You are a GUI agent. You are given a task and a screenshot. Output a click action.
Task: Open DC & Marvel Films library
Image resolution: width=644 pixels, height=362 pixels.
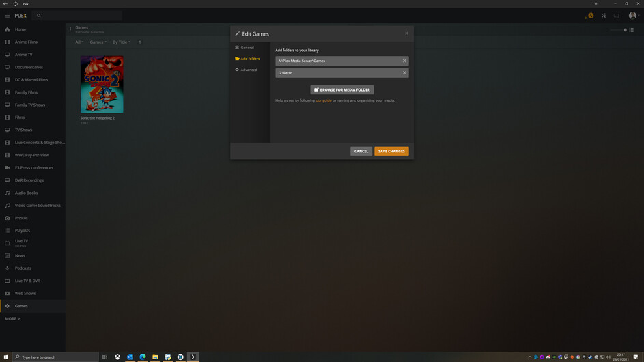tap(31, 80)
